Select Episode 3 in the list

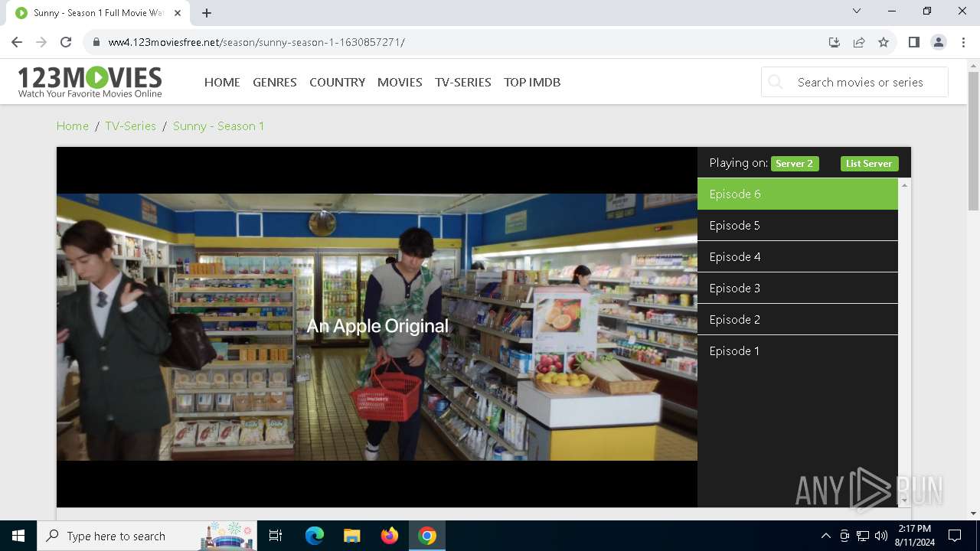pyautogui.click(x=797, y=289)
